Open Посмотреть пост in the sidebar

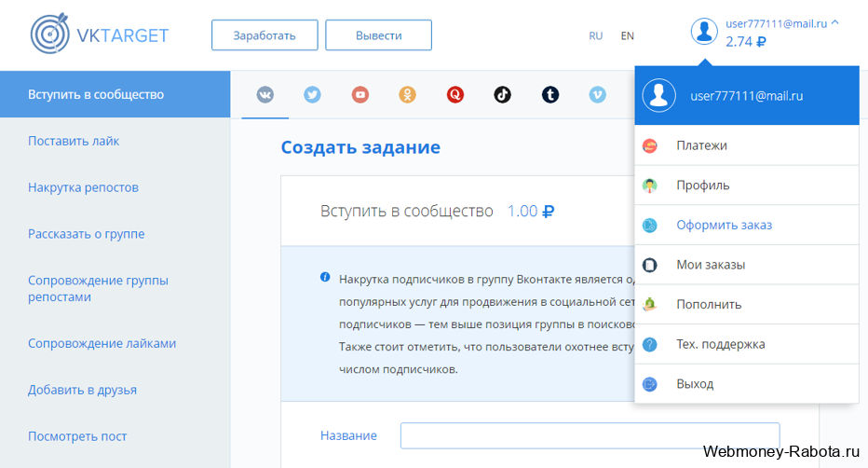[77, 436]
